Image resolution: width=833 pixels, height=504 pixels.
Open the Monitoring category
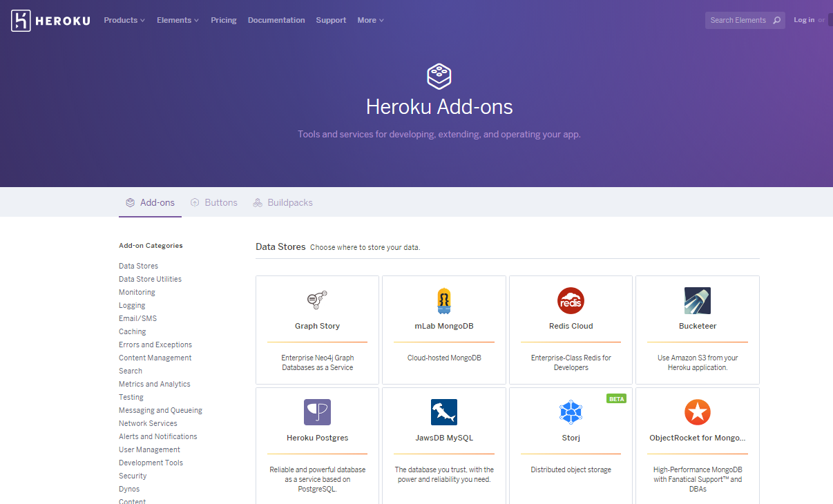[x=137, y=292]
